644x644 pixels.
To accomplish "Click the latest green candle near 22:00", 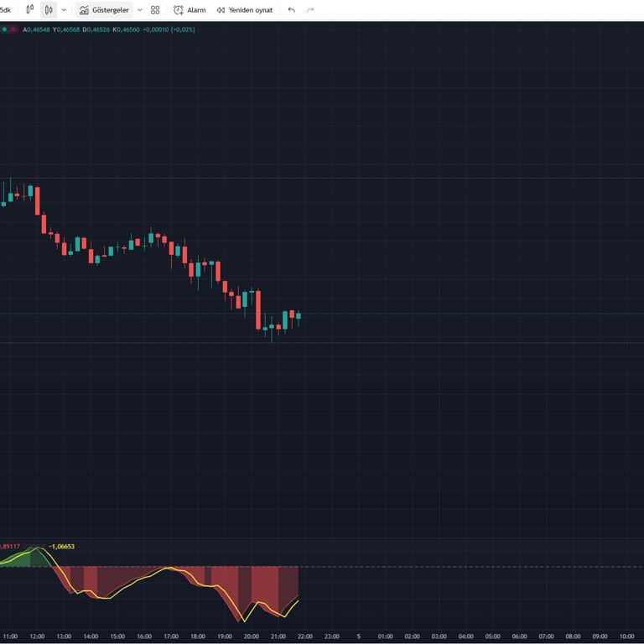I will coord(299,316).
